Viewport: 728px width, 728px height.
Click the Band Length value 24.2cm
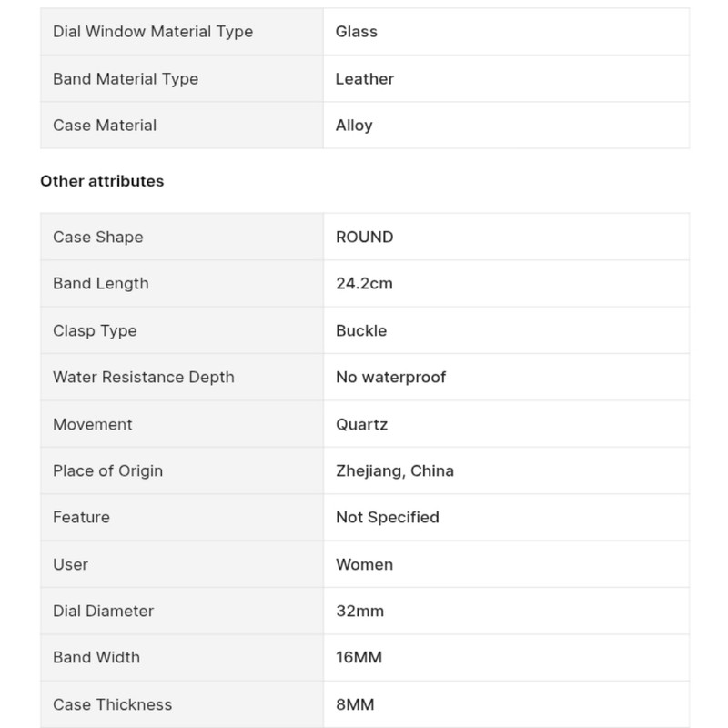(365, 283)
